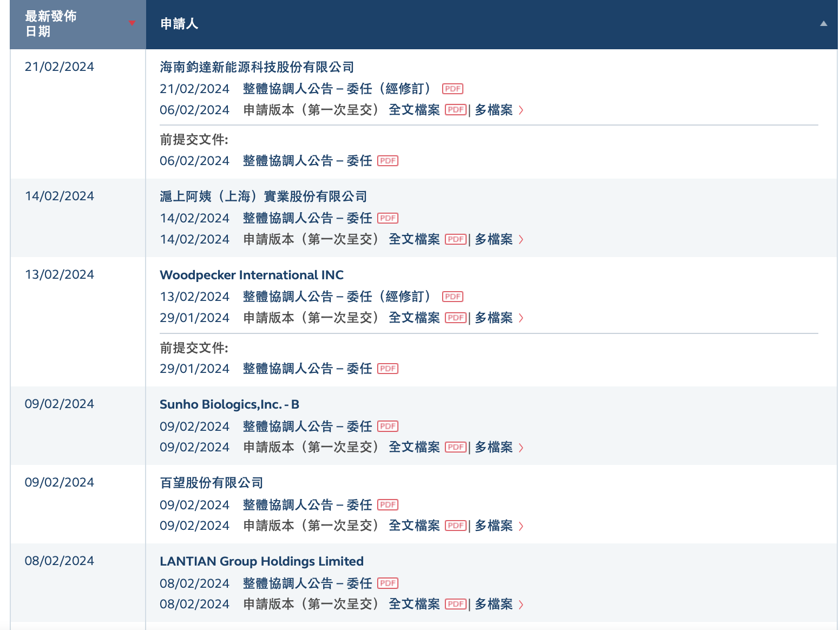840x630 pixels.
Task: Open 滬上阿姨 coordinator announcement PDF icon
Action: coord(388,218)
